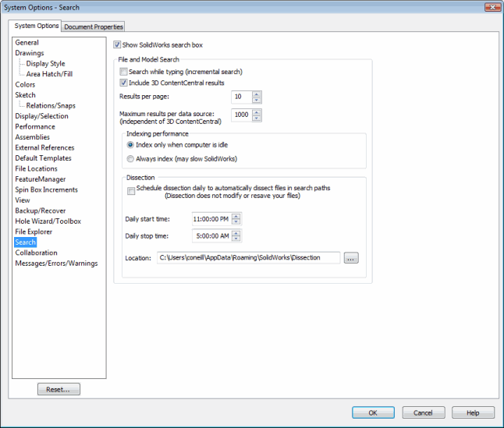Decrease Daily start time spinner
Screen dimensions: 504x428
pyautogui.click(x=236, y=222)
